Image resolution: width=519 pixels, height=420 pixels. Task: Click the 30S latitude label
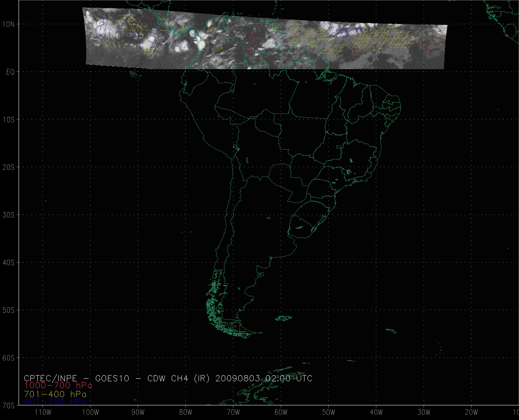[x=9, y=215]
